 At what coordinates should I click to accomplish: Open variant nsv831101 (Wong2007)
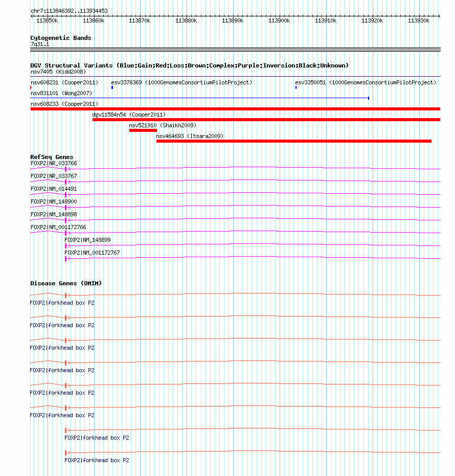click(x=61, y=93)
